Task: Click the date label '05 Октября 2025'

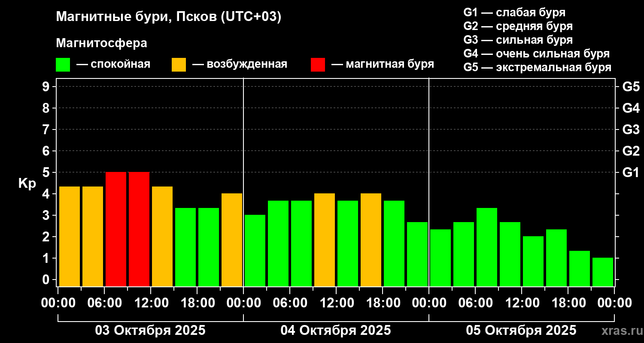Action: 521,331
